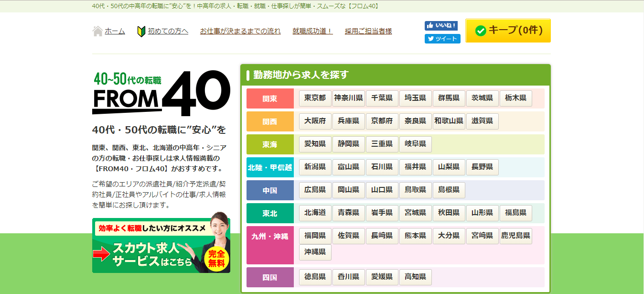Select the 岐阜県 button
Image resolution: width=644 pixels, height=294 pixels.
416,144
